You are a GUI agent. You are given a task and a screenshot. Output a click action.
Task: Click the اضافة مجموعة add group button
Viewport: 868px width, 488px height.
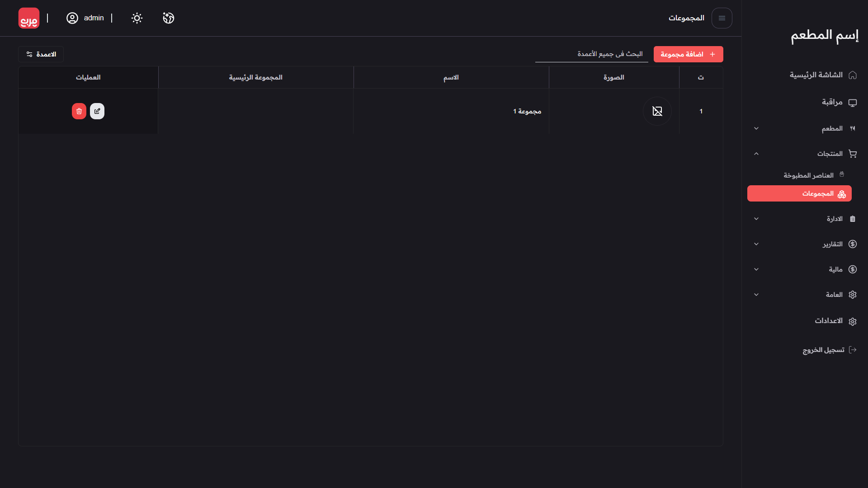click(x=688, y=54)
